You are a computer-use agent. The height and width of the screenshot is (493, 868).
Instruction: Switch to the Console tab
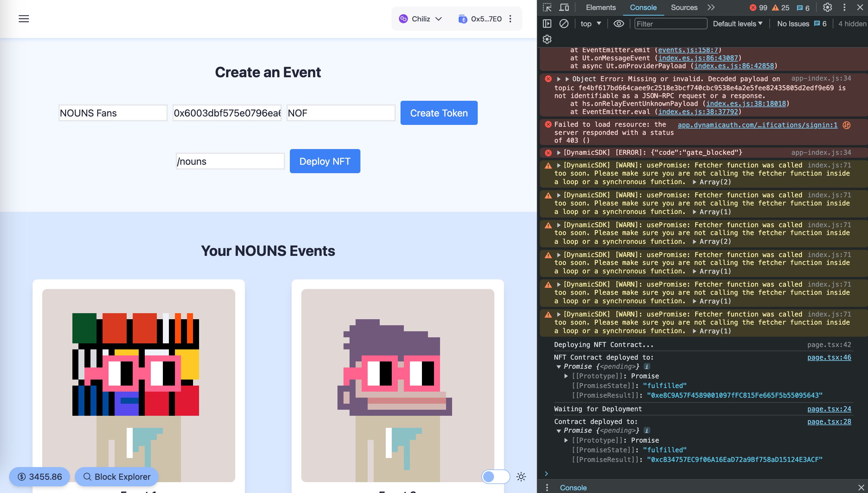(x=643, y=8)
